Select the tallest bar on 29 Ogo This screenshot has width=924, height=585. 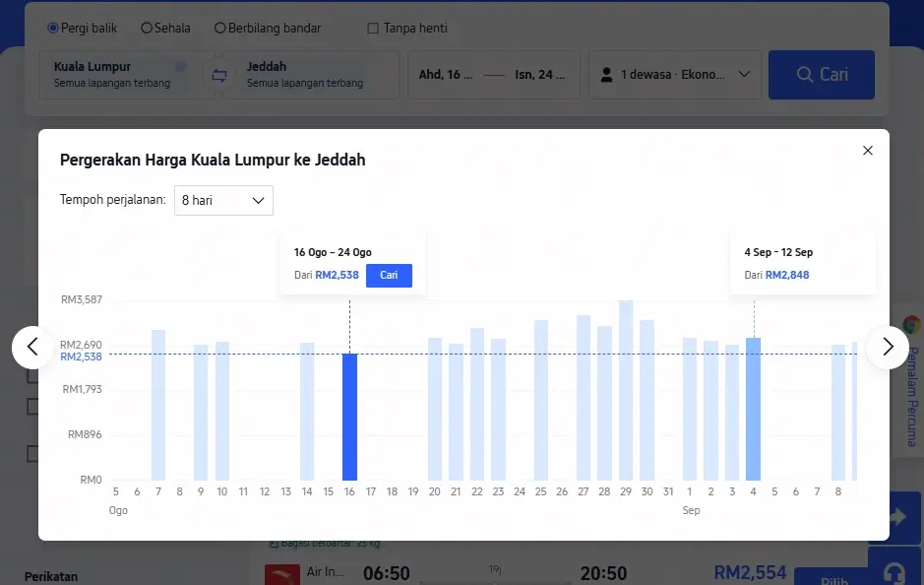(626, 390)
